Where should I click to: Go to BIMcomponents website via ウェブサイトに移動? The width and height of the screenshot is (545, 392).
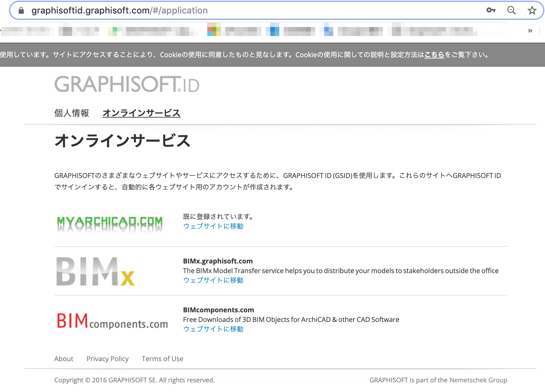[x=213, y=329]
